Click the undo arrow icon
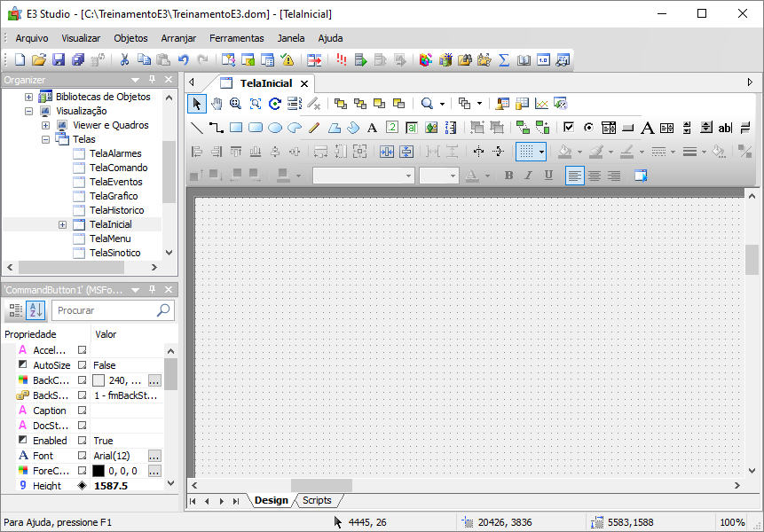764x532 pixels. (x=183, y=59)
